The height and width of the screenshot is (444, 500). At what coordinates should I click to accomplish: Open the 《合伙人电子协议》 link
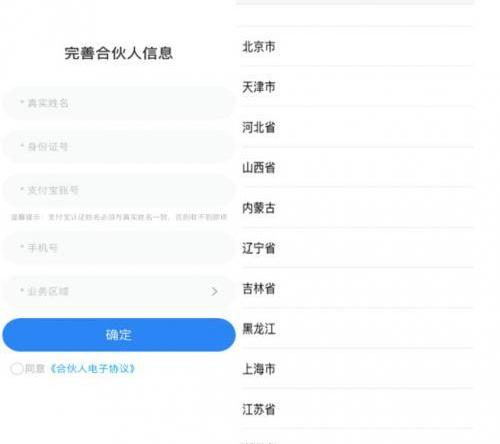click(x=92, y=369)
